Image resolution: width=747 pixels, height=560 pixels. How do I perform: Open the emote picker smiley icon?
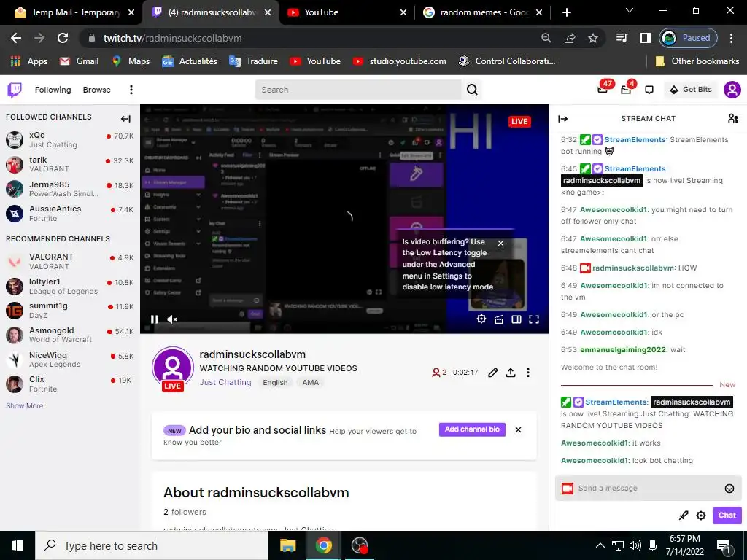pos(729,488)
